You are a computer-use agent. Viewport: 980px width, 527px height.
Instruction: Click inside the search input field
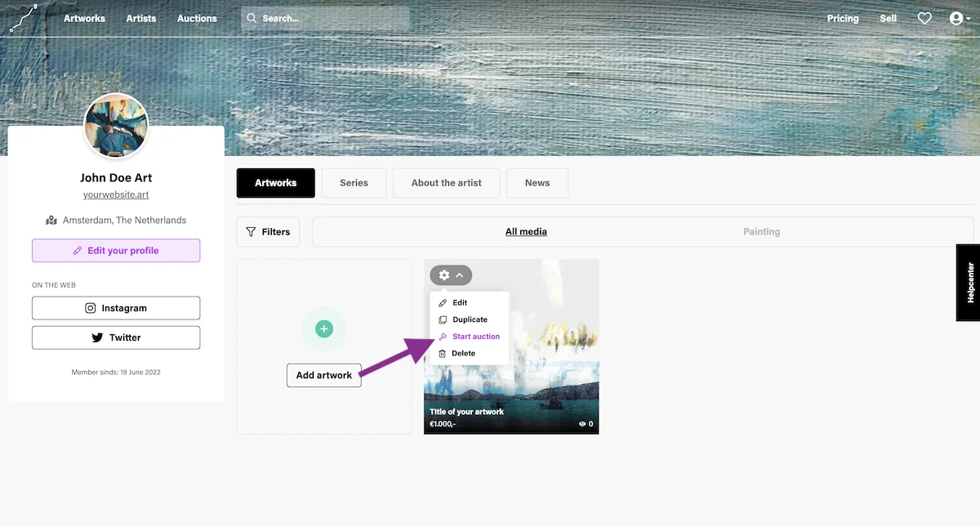pos(327,17)
